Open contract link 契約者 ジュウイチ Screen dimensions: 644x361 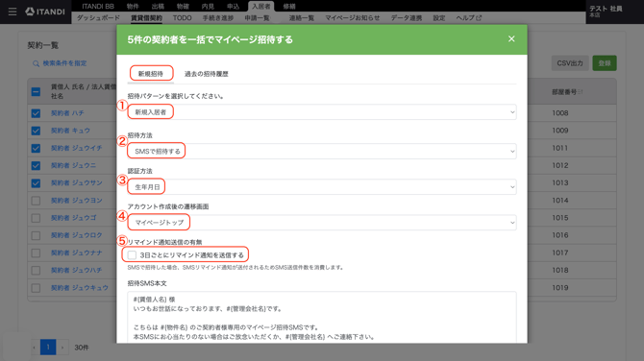(76, 148)
